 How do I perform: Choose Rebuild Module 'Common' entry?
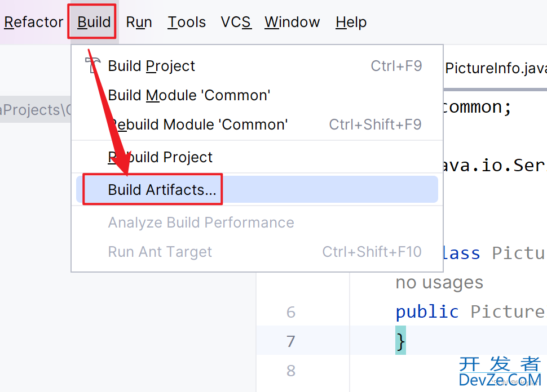click(257, 124)
